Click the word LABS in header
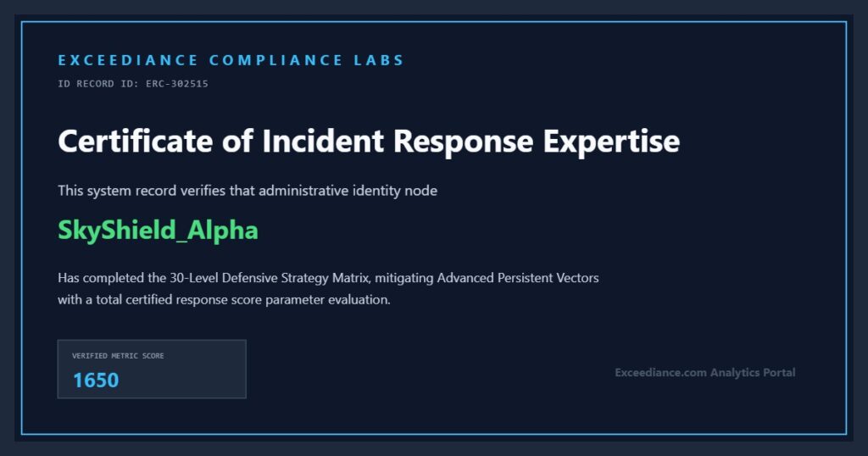 tap(379, 60)
